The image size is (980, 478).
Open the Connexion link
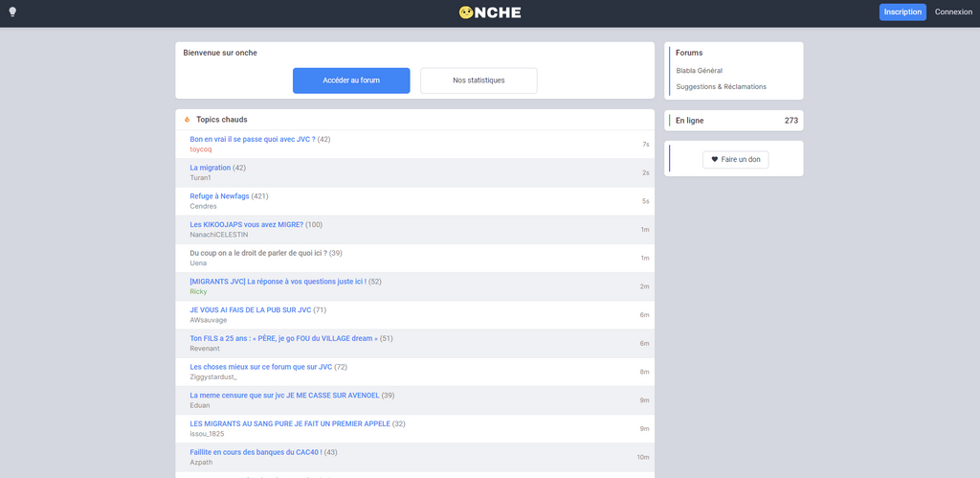[x=953, y=11]
